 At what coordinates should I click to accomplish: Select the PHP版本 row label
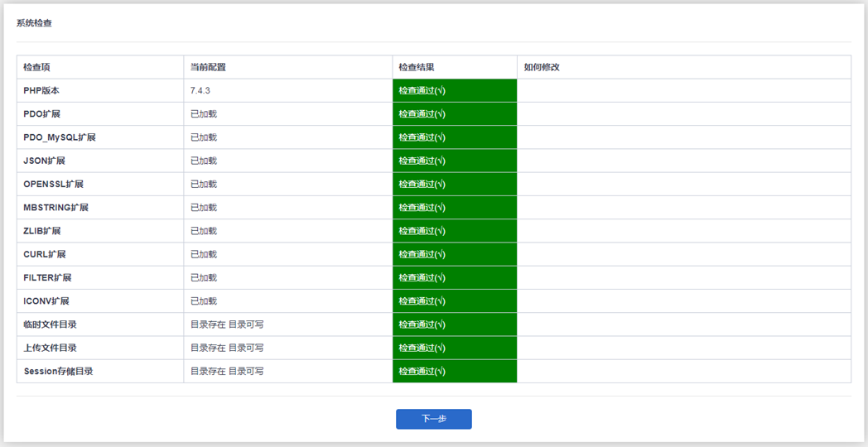point(41,90)
